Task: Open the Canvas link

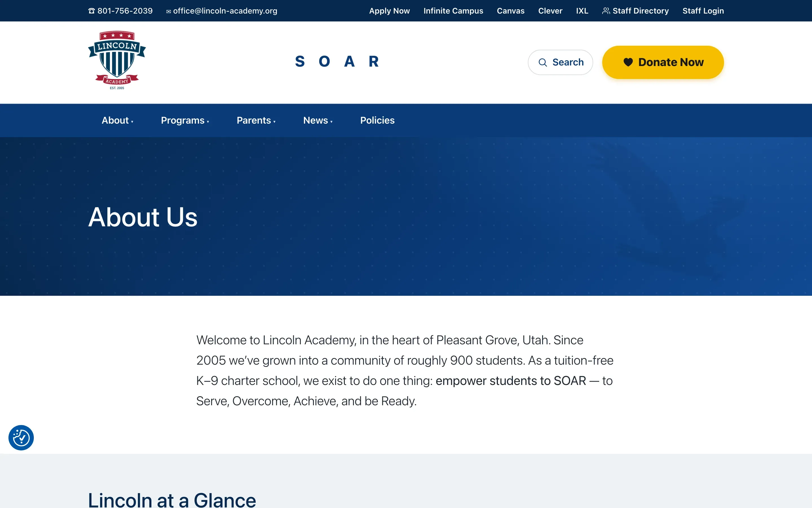Action: click(x=510, y=11)
